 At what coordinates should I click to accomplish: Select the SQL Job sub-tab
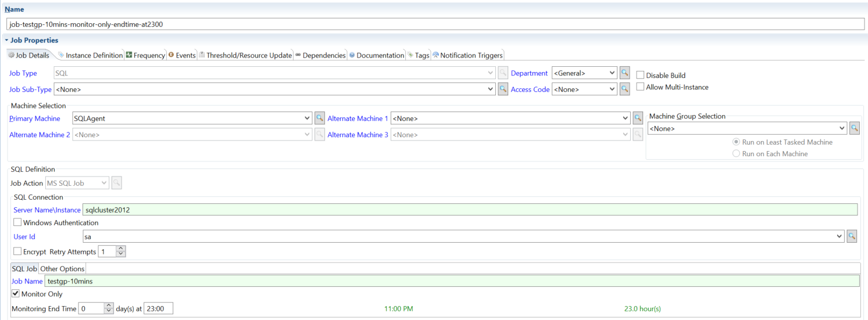click(x=24, y=268)
